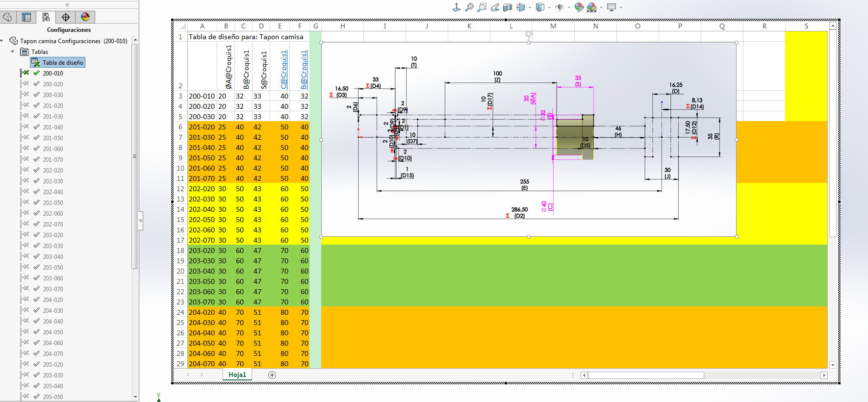
Task: Click the checkmark icon beside 205-020
Action: pyautogui.click(x=36, y=364)
